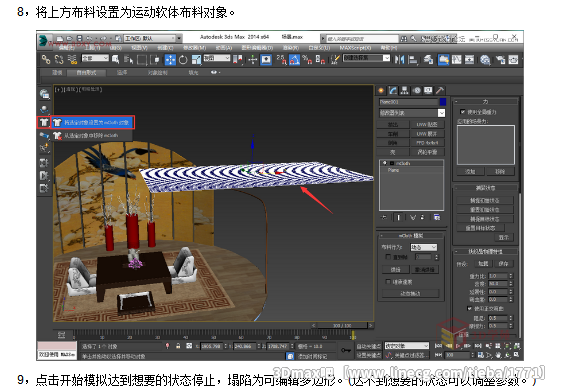The height and width of the screenshot is (392, 585).
Task: Open the reference coordinate system 视图 dropdown
Action: tap(216, 58)
